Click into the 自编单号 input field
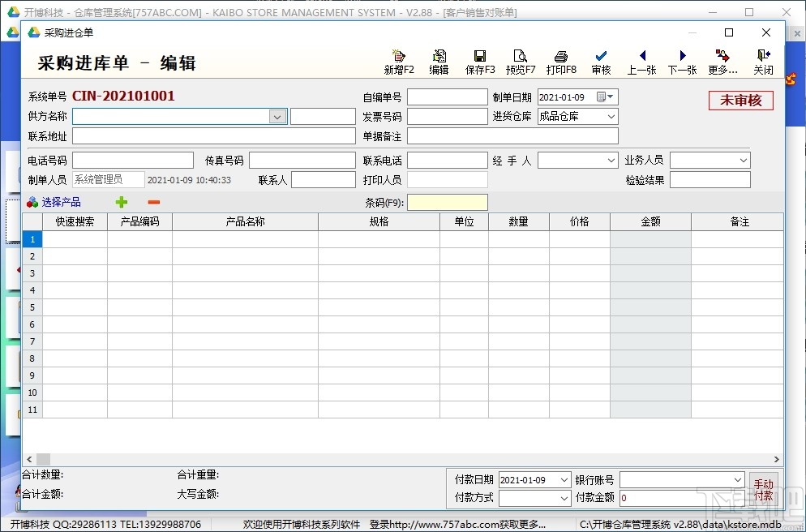 [448, 97]
